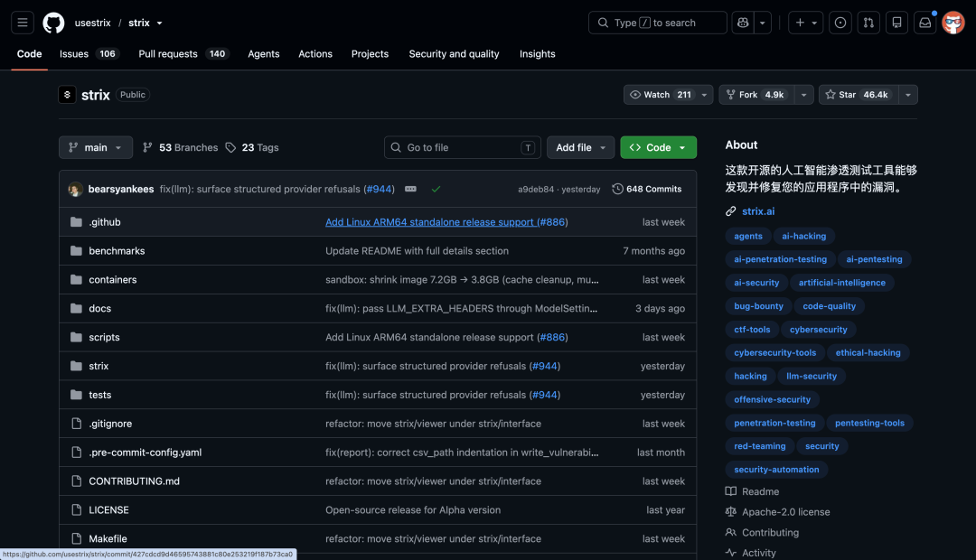Viewport: 976px width, 560px height.
Task: Open the Repositories icon in header
Action: tap(897, 23)
